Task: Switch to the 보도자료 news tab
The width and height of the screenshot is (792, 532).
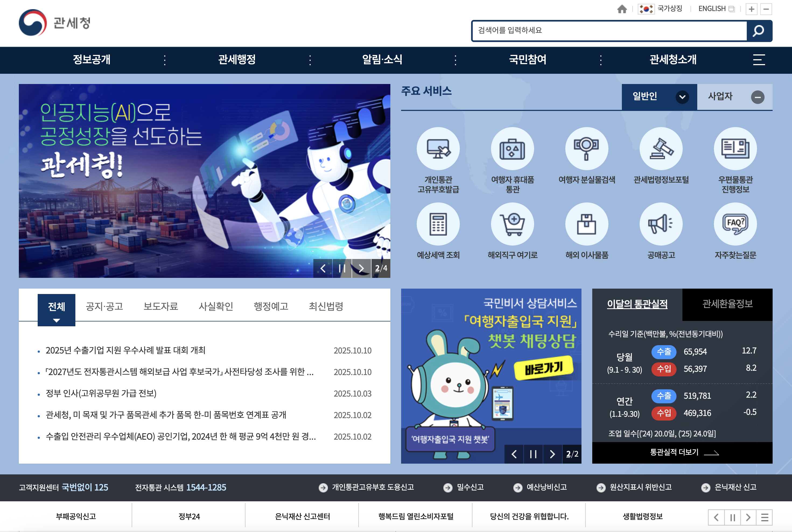Action: 161,306
